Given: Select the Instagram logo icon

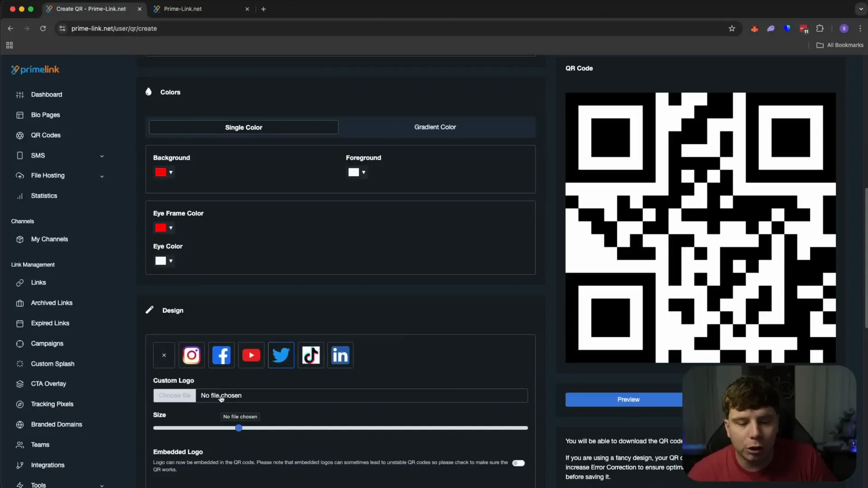Looking at the screenshot, I should coord(191,355).
